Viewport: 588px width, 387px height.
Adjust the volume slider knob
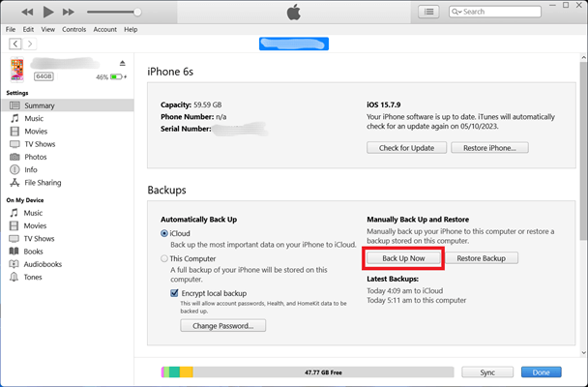tap(137, 13)
